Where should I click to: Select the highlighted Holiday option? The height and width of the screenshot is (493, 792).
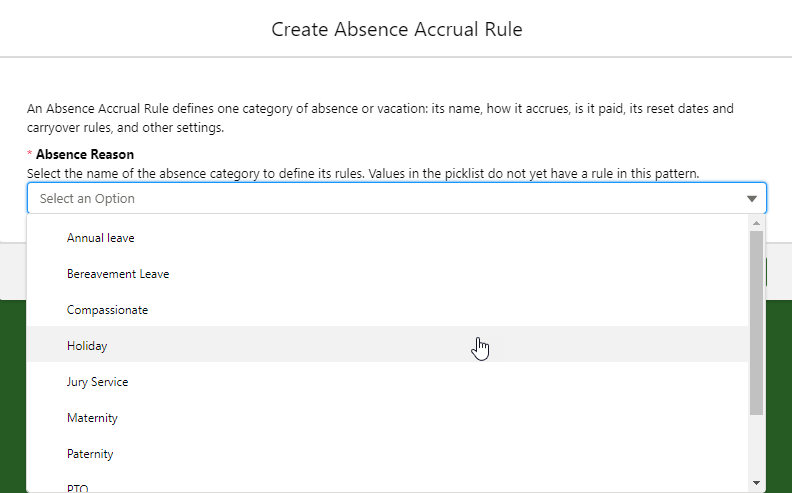(87, 346)
